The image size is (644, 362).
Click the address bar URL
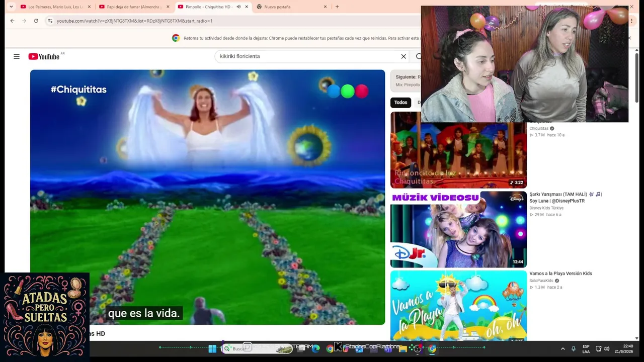(134, 21)
